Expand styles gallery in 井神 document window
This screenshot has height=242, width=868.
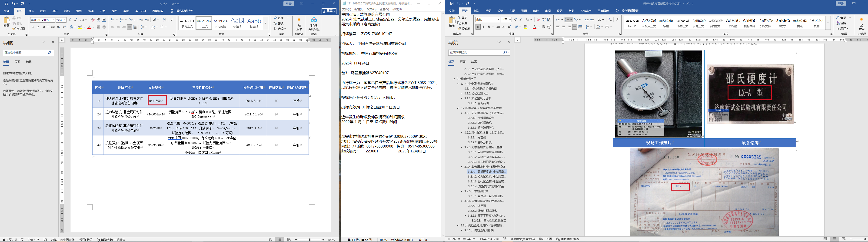coord(828,23)
